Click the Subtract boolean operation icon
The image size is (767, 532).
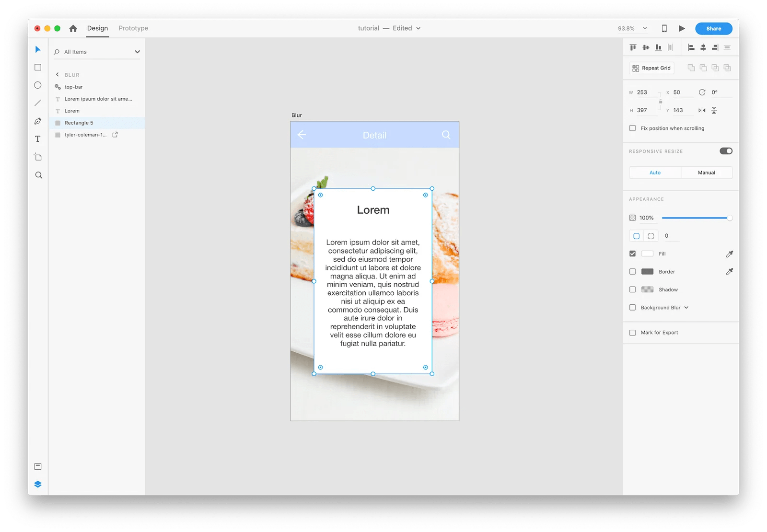[703, 68]
